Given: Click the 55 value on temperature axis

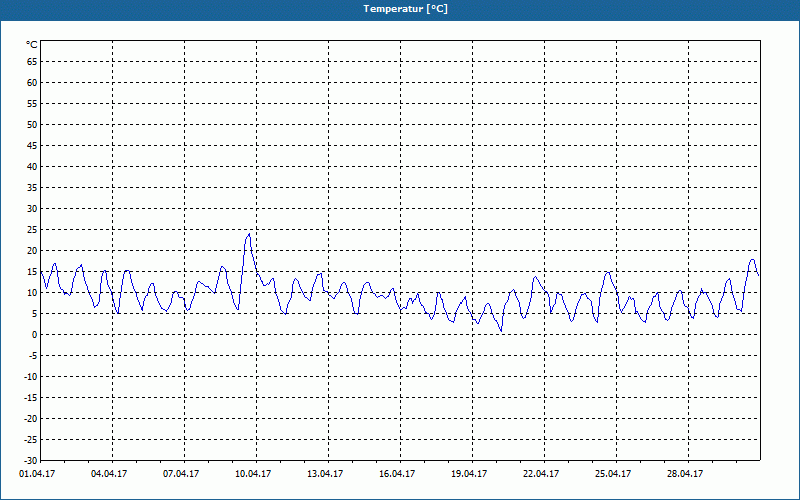Looking at the screenshot, I should [x=32, y=104].
